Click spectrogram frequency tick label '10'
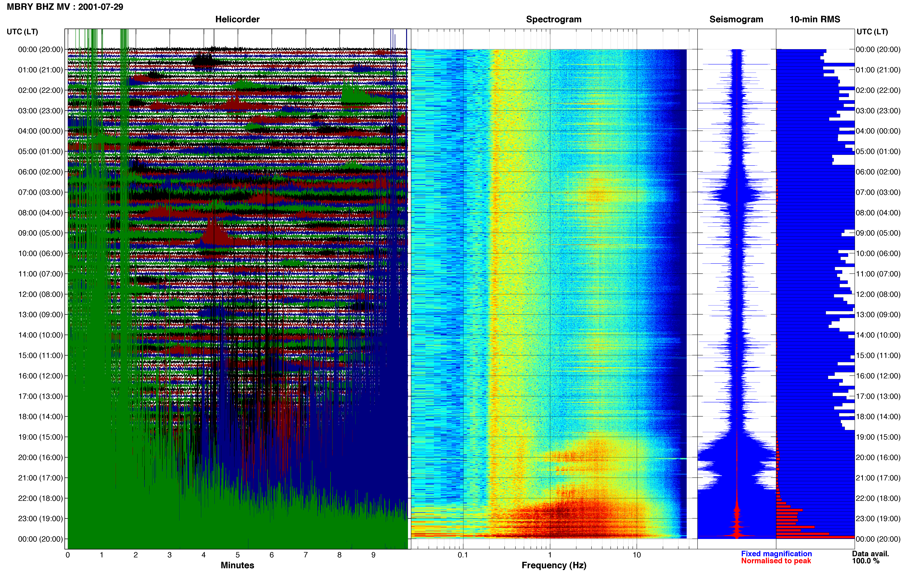Image resolution: width=924 pixels, height=578 pixels. [x=637, y=555]
